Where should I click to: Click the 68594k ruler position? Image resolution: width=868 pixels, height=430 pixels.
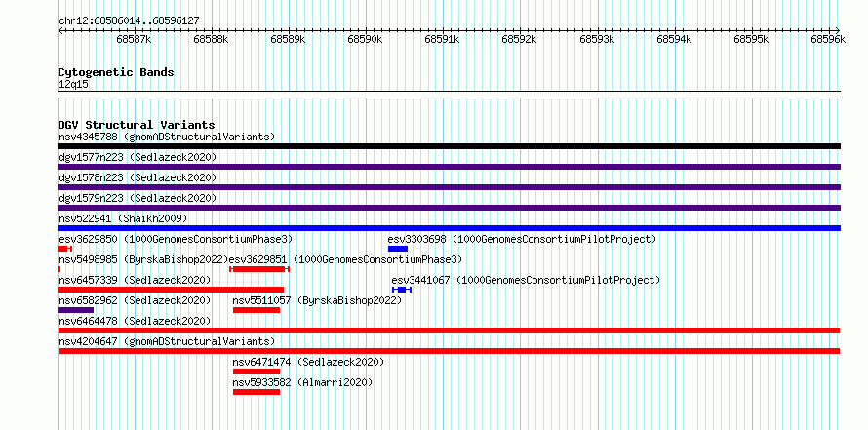(x=674, y=39)
